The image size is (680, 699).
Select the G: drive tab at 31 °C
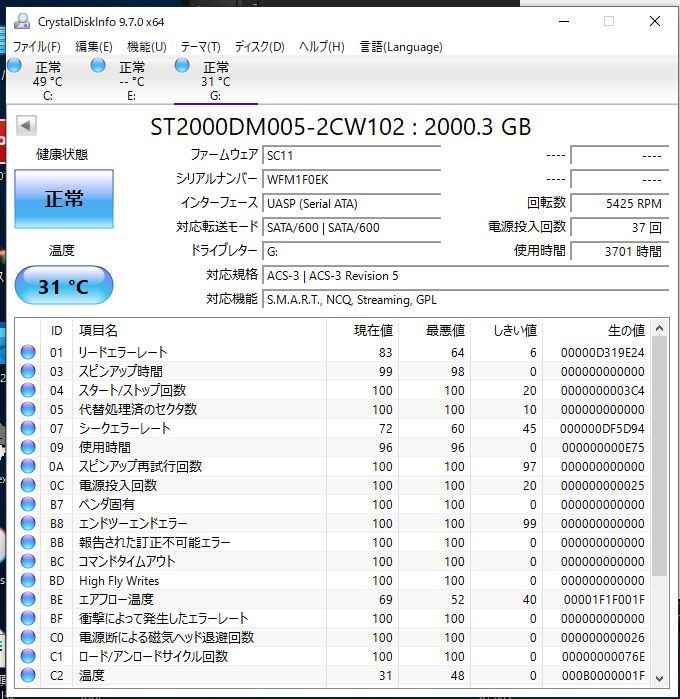coord(215,80)
